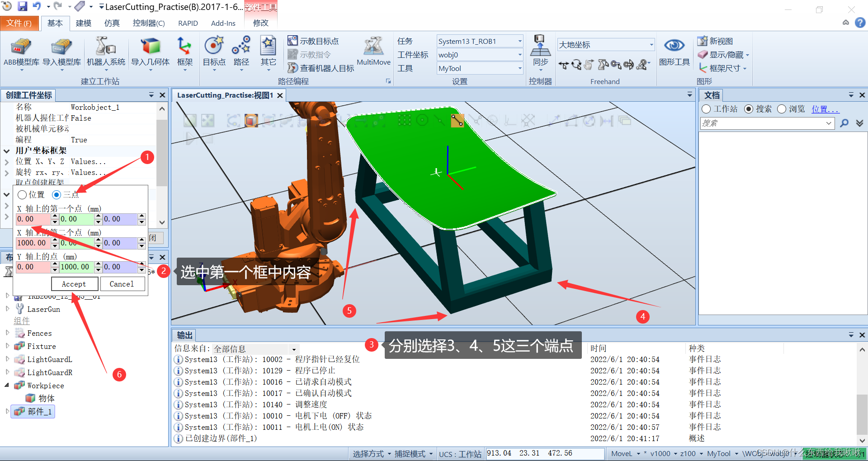
Task: Click the Accept button
Action: [74, 284]
